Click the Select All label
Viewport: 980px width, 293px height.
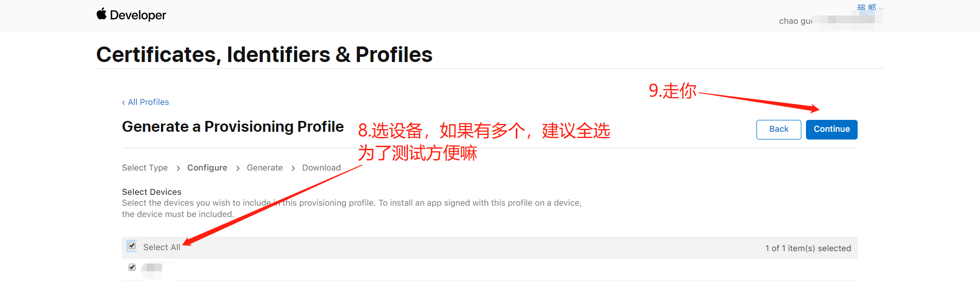click(162, 248)
